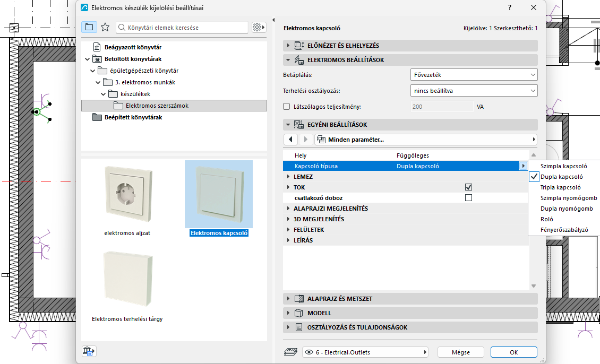Collapse the left panel with divider arrow
The image size is (600, 364).
pyautogui.click(x=273, y=20)
